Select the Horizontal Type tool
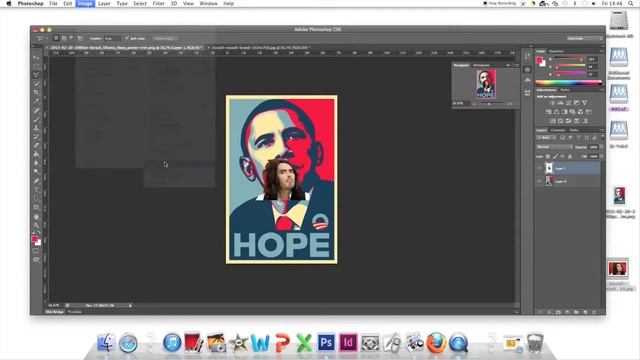 36,189
